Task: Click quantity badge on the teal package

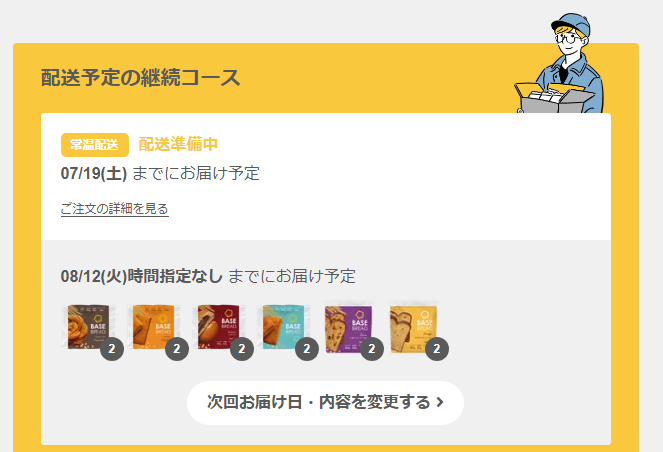Action: pyautogui.click(x=307, y=349)
